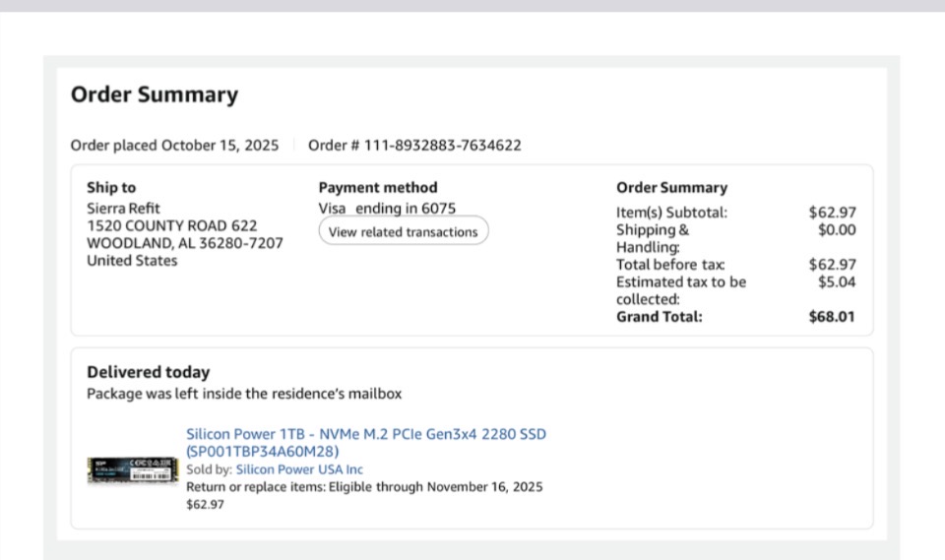
Task: Click the order number 111-8932883-7634622
Action: click(x=442, y=146)
